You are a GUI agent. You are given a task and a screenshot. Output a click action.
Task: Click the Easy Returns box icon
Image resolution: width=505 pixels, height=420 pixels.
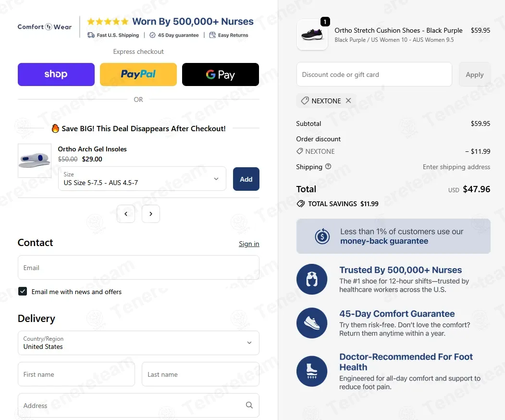[212, 35]
